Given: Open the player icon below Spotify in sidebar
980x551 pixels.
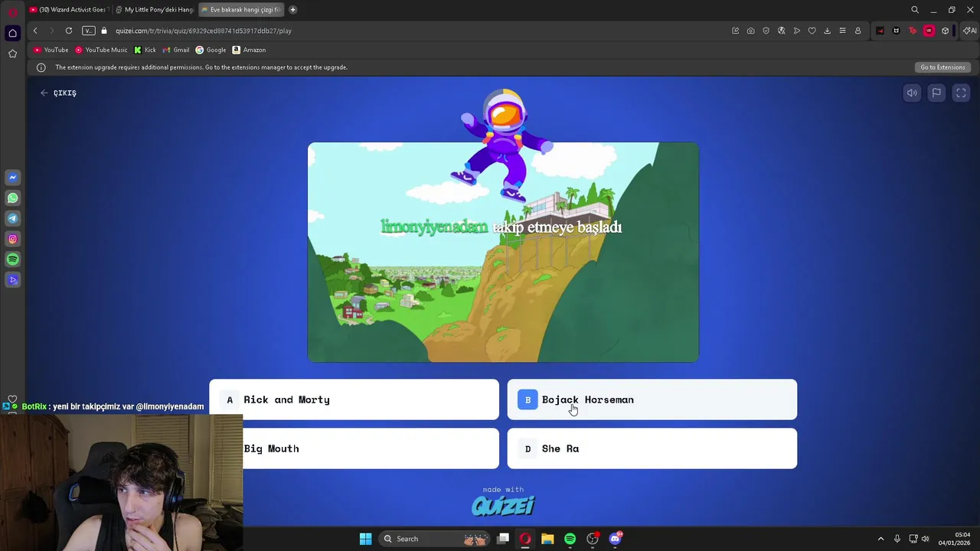Looking at the screenshot, I should (x=12, y=280).
